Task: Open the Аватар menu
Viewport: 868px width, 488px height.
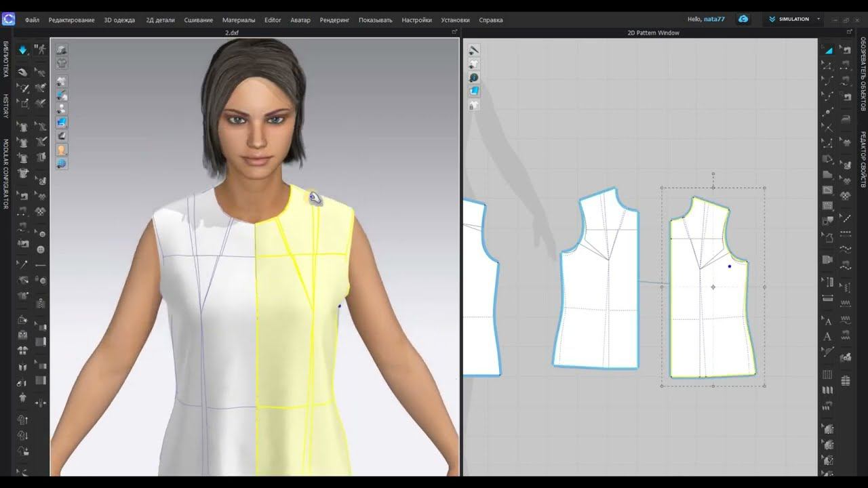Action: (300, 20)
